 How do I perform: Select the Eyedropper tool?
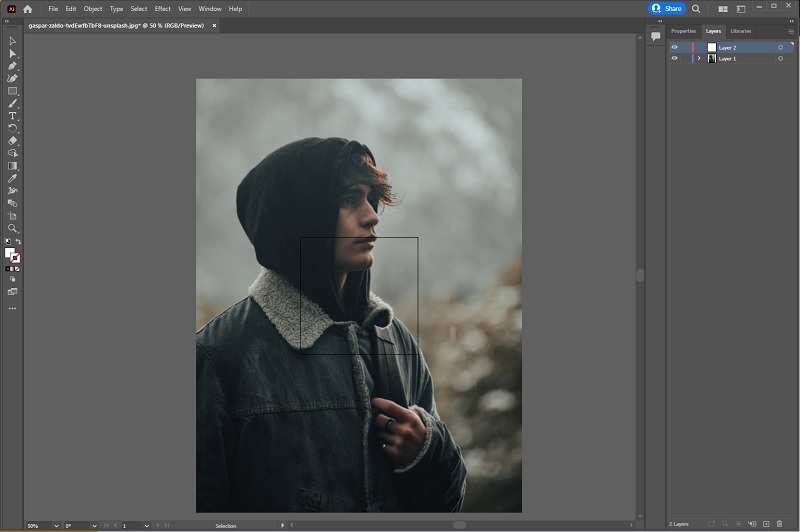13,178
